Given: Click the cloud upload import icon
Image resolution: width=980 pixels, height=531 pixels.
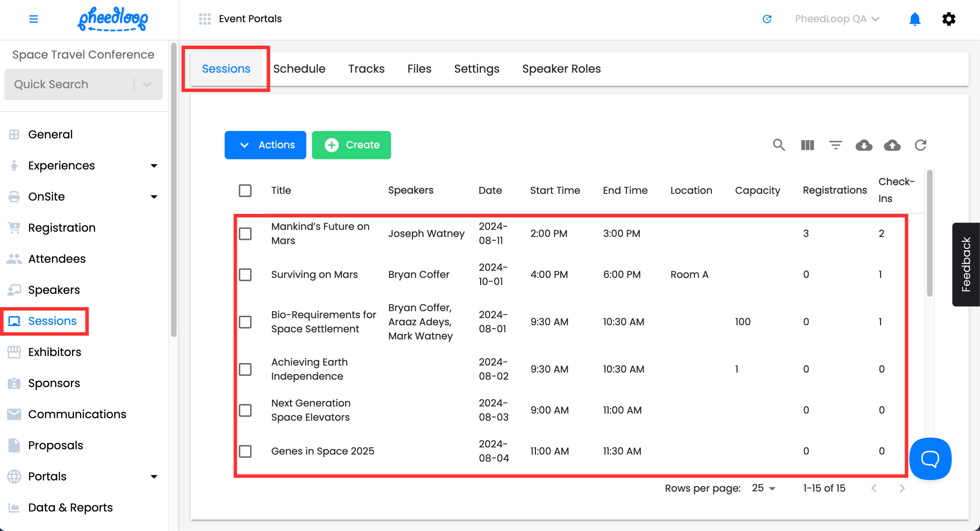Looking at the screenshot, I should 892,145.
